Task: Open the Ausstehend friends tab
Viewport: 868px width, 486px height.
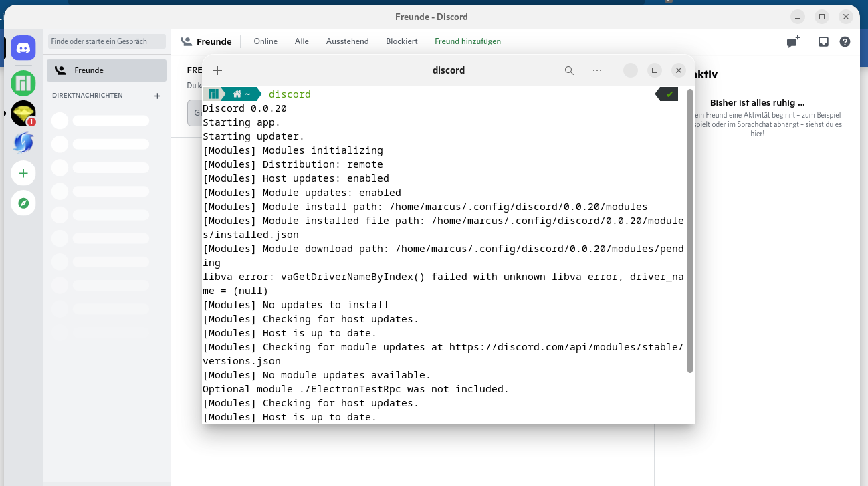Action: coord(347,41)
